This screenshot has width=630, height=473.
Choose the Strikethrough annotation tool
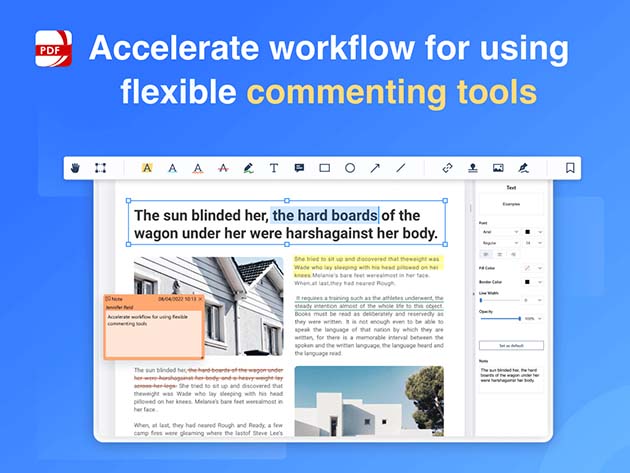coord(223,168)
